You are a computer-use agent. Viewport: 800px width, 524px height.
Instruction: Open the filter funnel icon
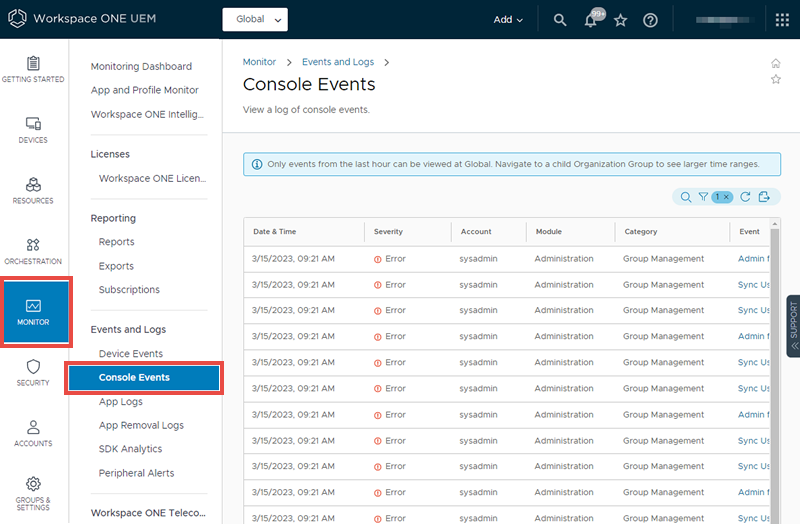click(704, 196)
